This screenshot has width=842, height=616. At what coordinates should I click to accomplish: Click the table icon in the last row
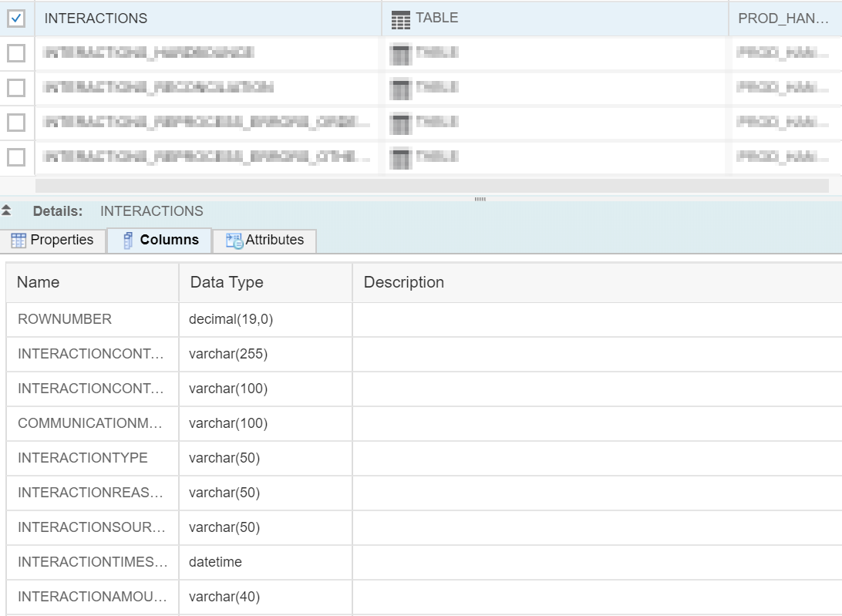[x=400, y=158]
